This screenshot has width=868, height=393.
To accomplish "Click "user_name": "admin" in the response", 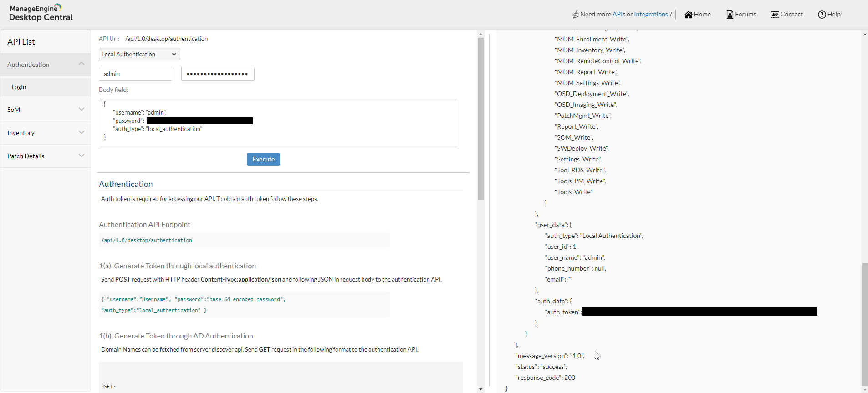I will coord(575,257).
